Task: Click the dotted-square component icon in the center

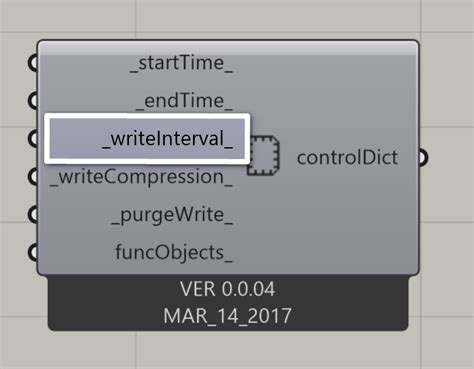Action: pos(263,155)
